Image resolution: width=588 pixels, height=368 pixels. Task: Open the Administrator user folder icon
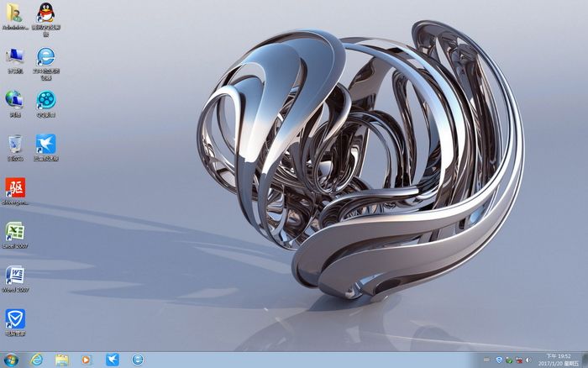pyautogui.click(x=15, y=13)
